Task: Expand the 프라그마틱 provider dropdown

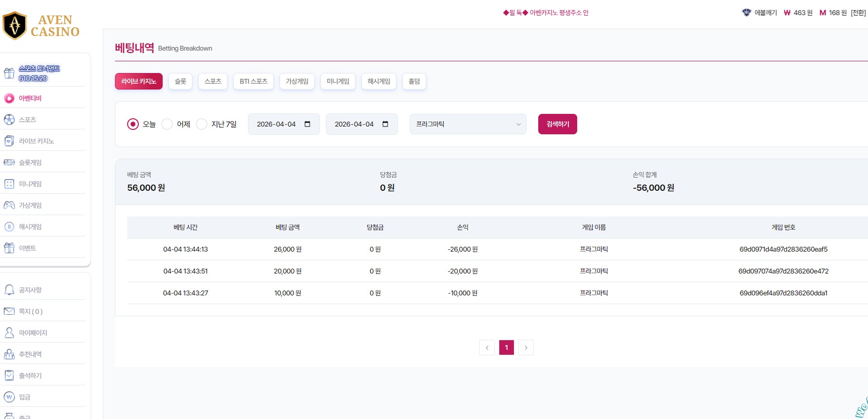Action: [468, 124]
